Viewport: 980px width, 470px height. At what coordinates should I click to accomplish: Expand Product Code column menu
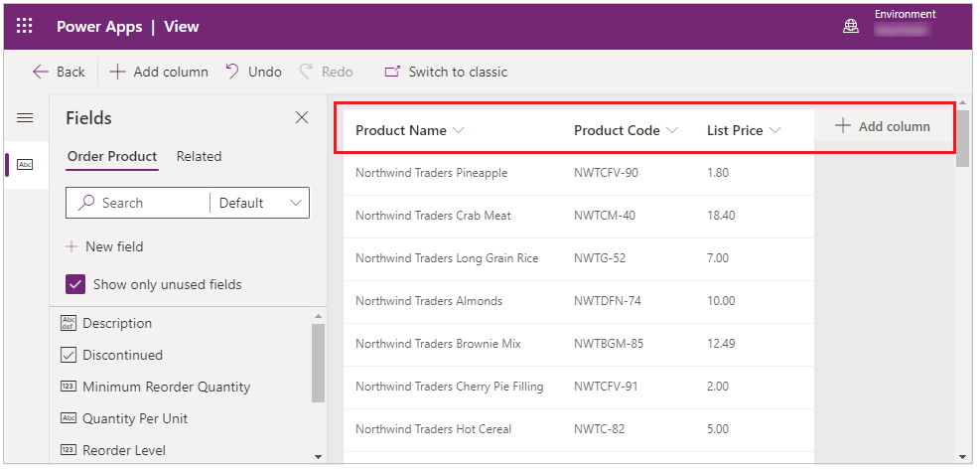pos(672,130)
